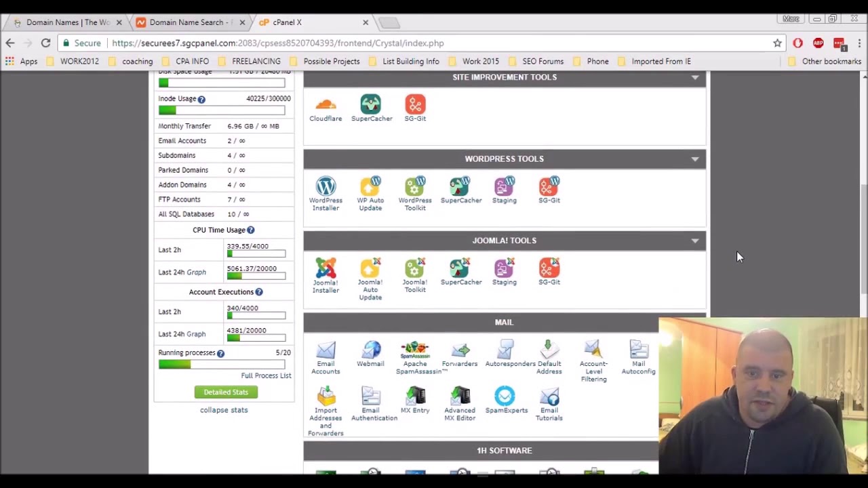Open the WordPress Toolkit
This screenshot has width=868, height=488.
pos(415,195)
